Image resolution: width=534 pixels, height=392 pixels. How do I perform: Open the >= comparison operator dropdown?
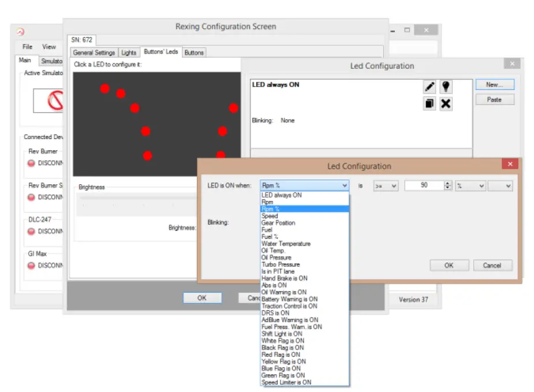coord(386,186)
